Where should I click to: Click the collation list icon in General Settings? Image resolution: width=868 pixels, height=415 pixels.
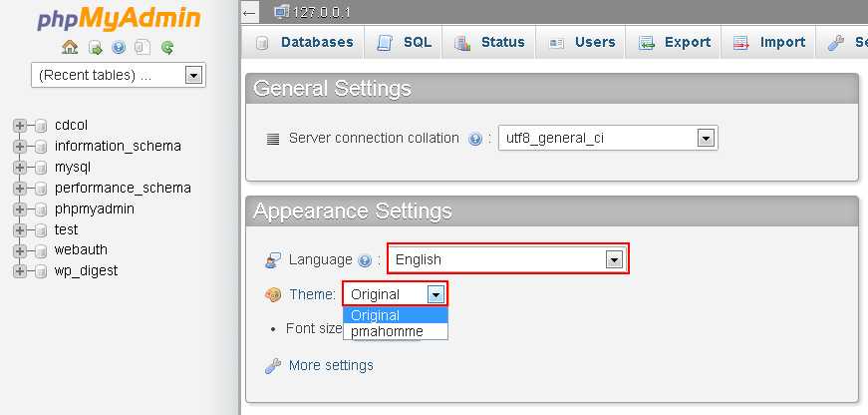273,139
